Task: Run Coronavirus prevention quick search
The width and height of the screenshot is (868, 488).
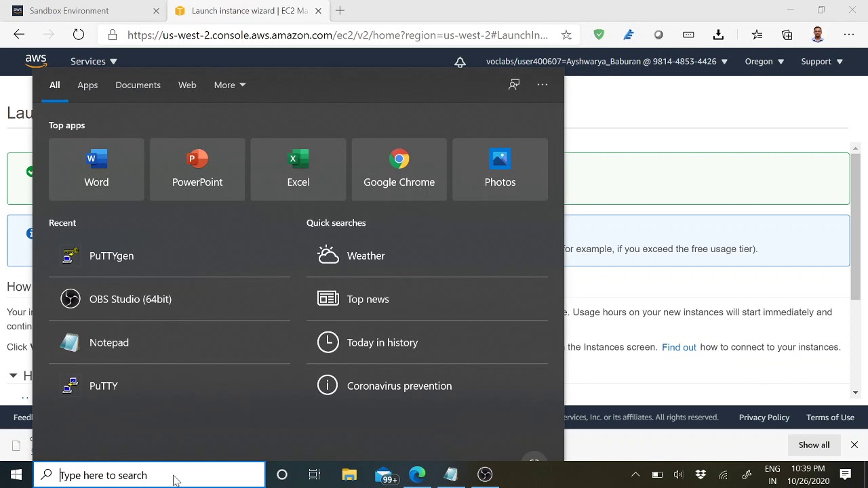Action: click(427, 386)
